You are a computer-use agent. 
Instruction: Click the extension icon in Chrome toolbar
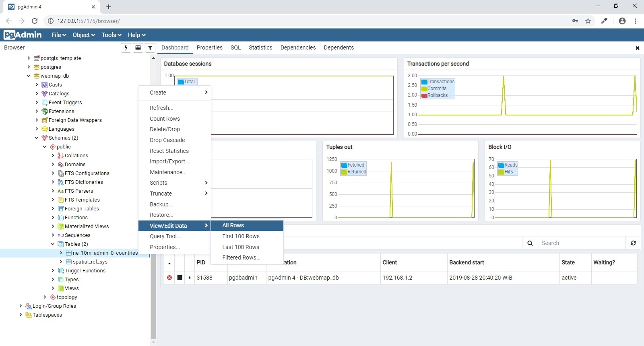(605, 21)
